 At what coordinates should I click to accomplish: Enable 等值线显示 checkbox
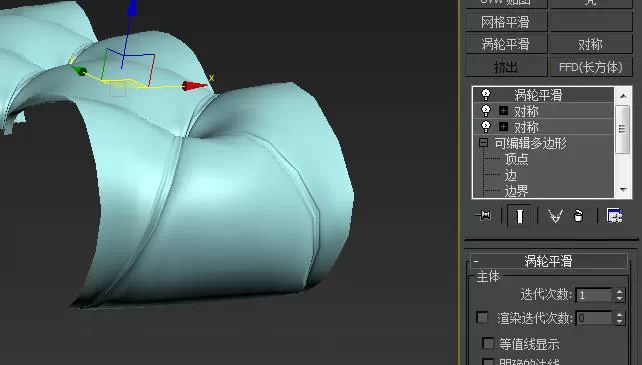pos(488,343)
